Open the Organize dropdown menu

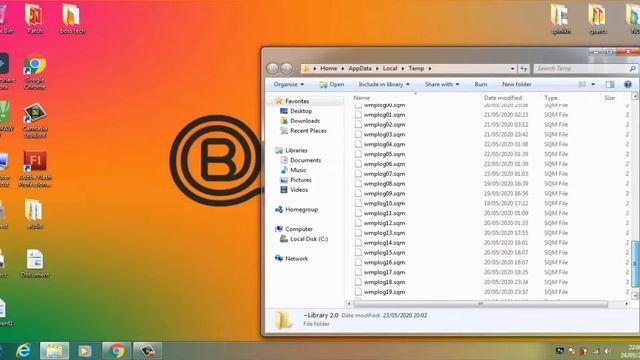click(289, 84)
